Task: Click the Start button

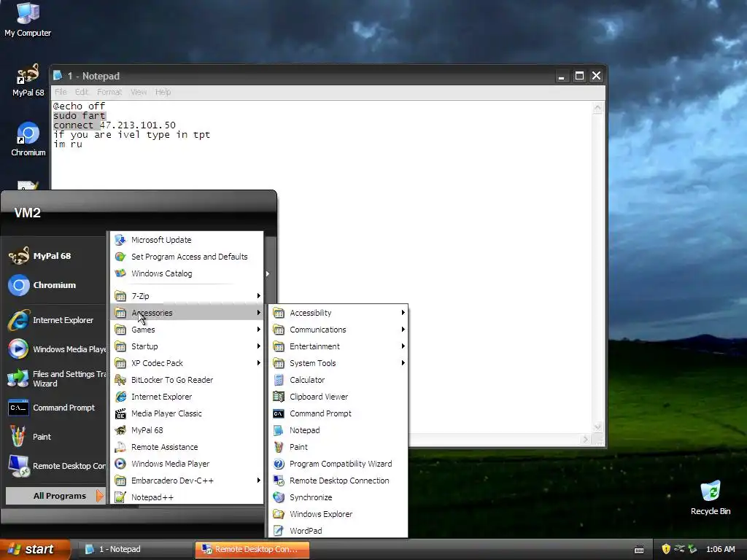Action: click(35, 549)
